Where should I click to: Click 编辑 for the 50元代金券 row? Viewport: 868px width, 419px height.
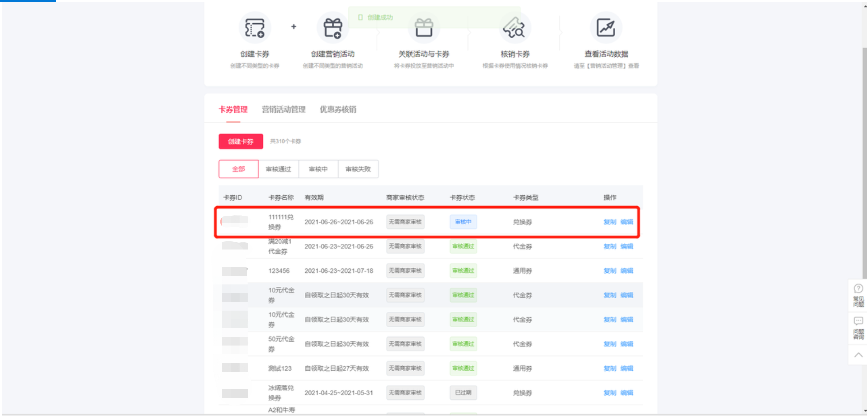(x=627, y=344)
